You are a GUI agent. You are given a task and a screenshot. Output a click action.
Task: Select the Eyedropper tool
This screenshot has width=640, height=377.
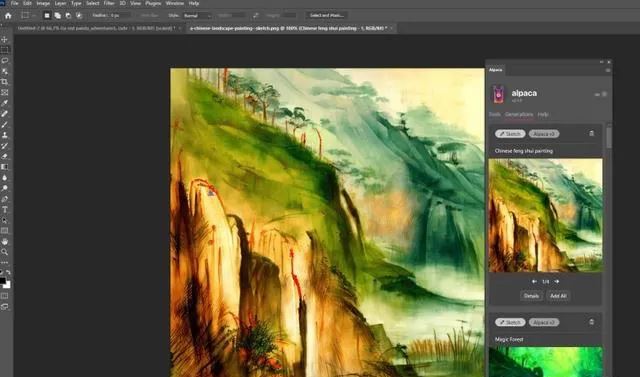coord(4,103)
